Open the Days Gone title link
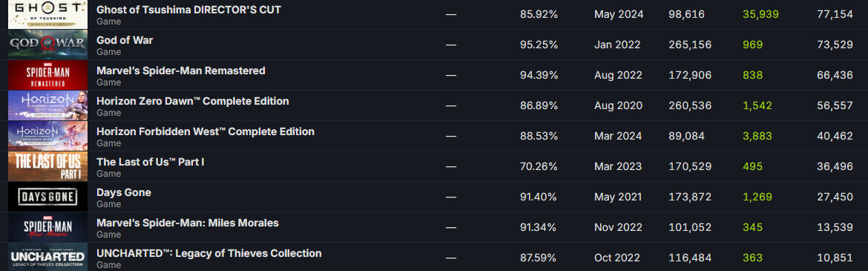The width and height of the screenshot is (868, 271). [x=123, y=192]
